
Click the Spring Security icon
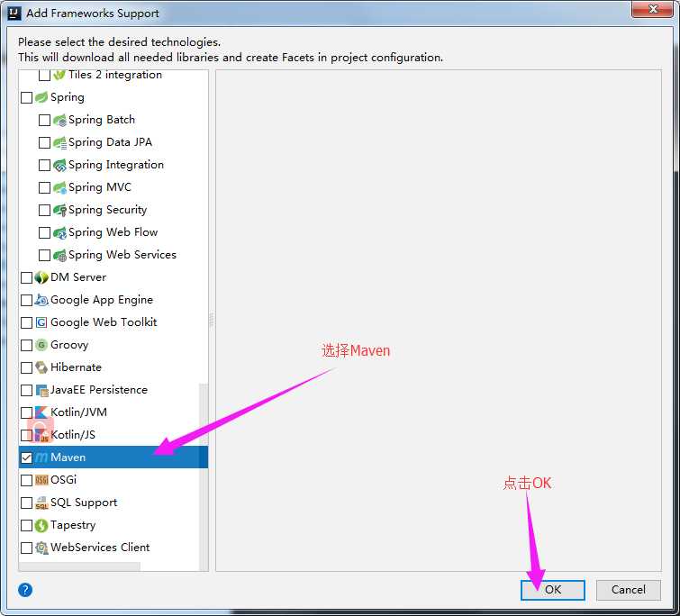(59, 210)
